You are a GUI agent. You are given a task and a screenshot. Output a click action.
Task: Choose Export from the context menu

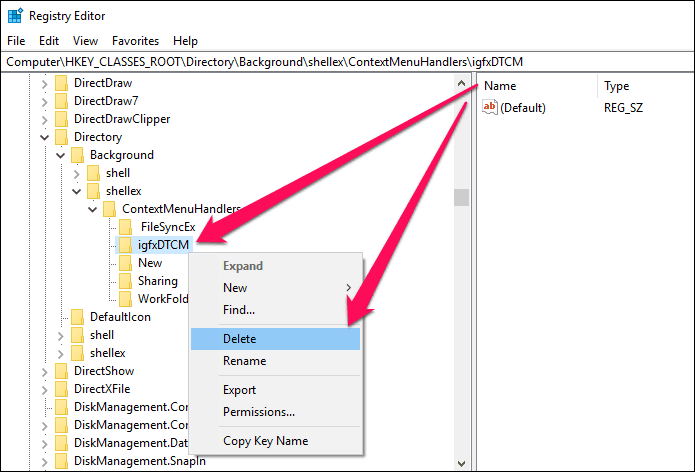[275, 390]
